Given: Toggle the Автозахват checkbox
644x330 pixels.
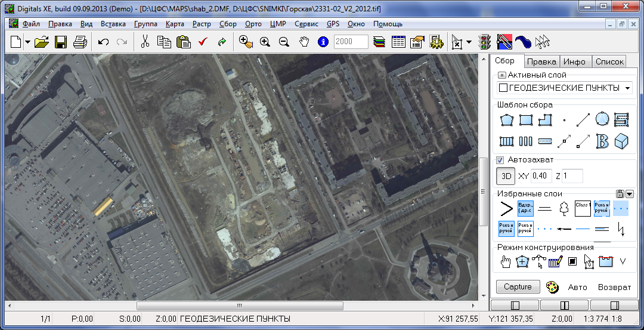Looking at the screenshot, I should (x=501, y=160).
